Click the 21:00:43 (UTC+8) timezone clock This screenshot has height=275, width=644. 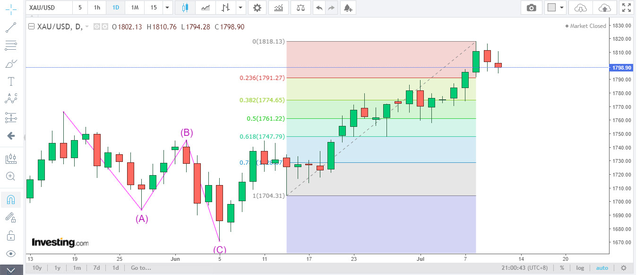click(x=524, y=268)
